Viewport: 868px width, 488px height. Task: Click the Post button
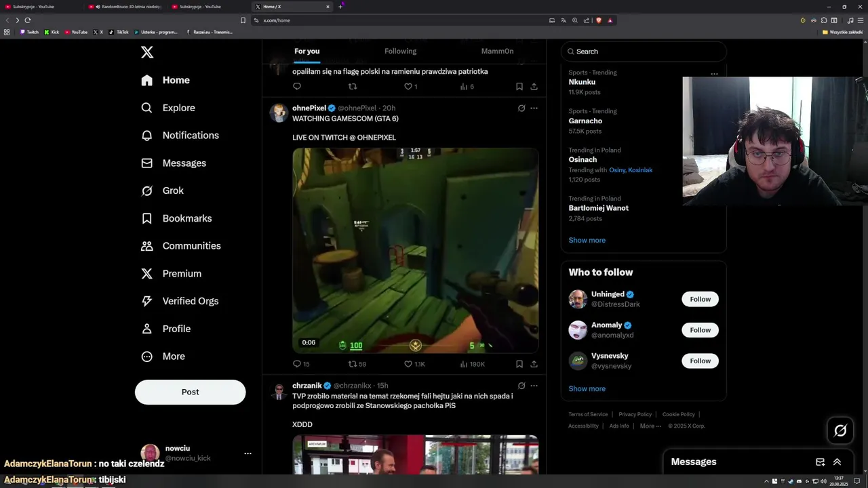pyautogui.click(x=190, y=392)
